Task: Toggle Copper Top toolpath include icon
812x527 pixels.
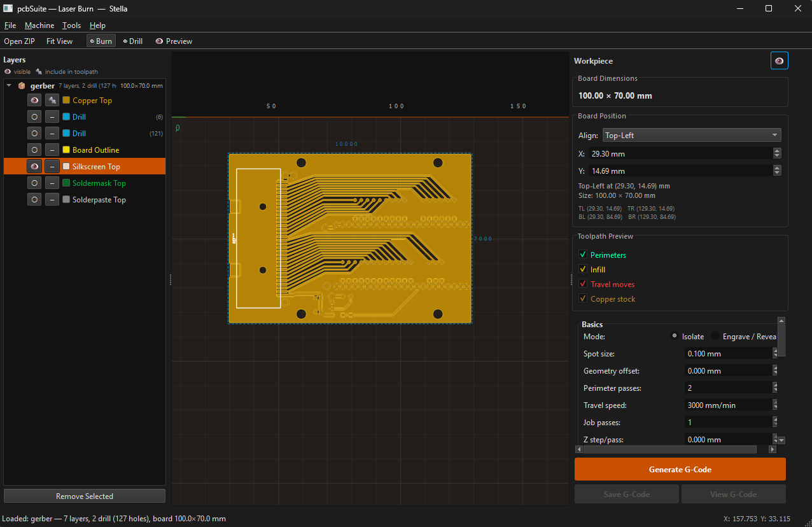Action: (x=52, y=101)
